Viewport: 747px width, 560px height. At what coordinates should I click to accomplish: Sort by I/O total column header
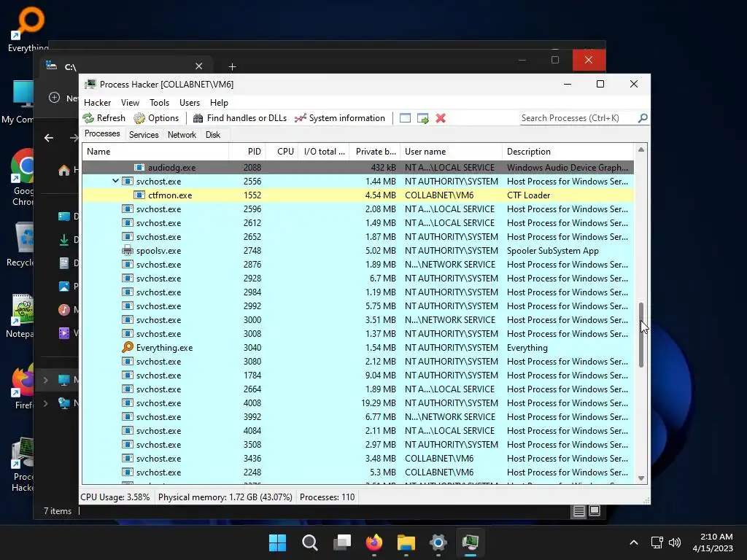pos(324,152)
